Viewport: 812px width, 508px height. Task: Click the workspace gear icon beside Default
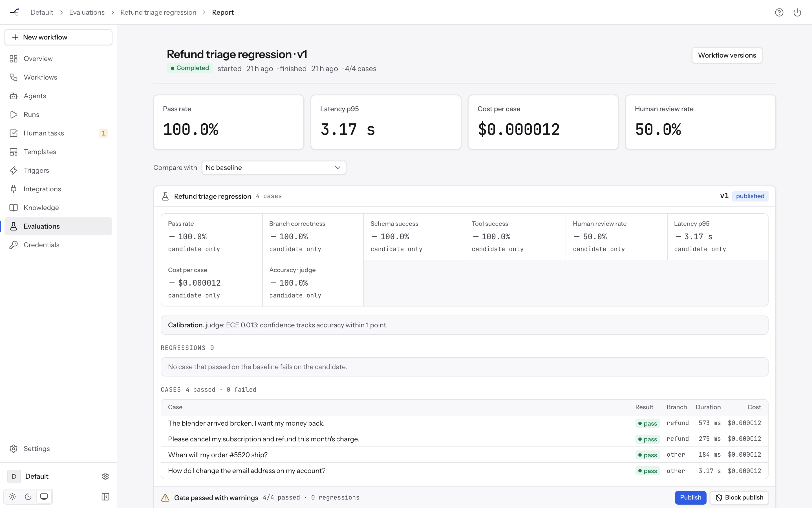tap(105, 476)
